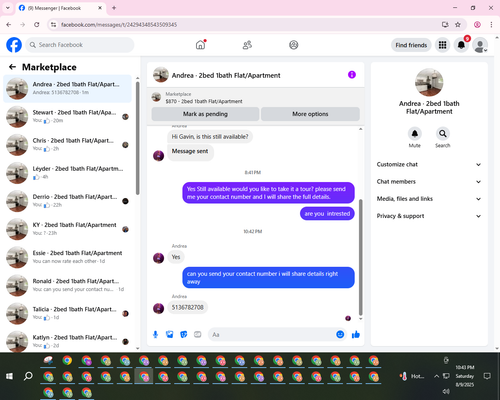Open Katlyn conversation
Screen dimensions: 500x400
tap(67, 341)
